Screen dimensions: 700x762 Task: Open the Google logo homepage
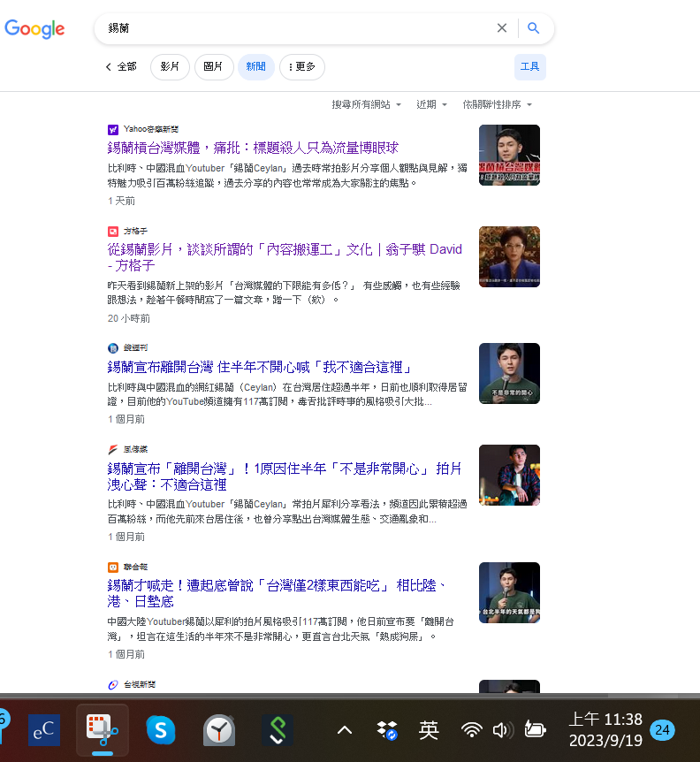tap(34, 28)
